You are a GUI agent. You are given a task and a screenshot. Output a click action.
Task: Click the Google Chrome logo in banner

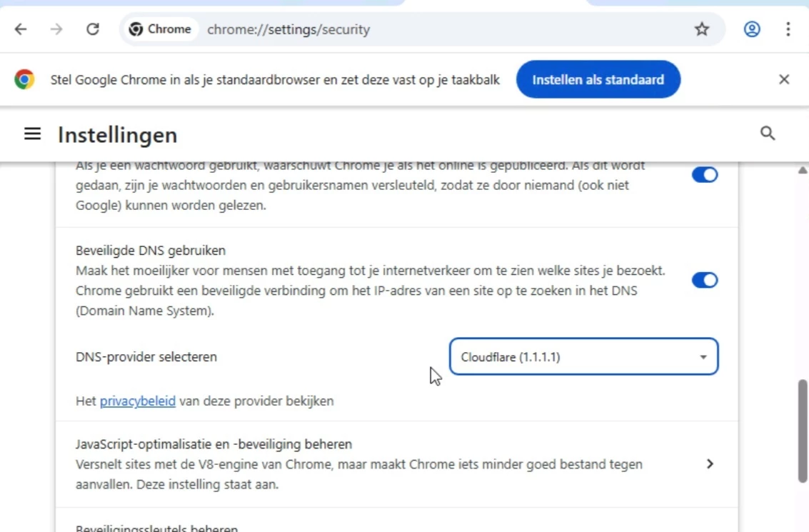click(x=24, y=79)
